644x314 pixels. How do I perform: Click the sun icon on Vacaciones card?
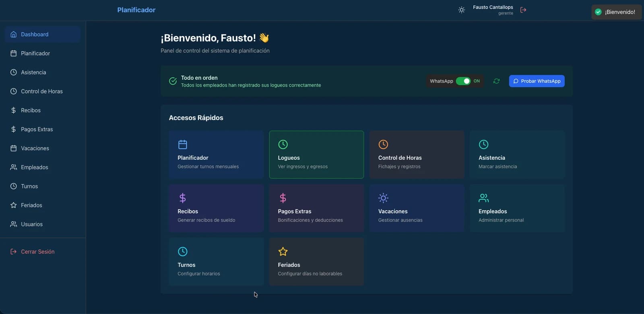pyautogui.click(x=383, y=198)
